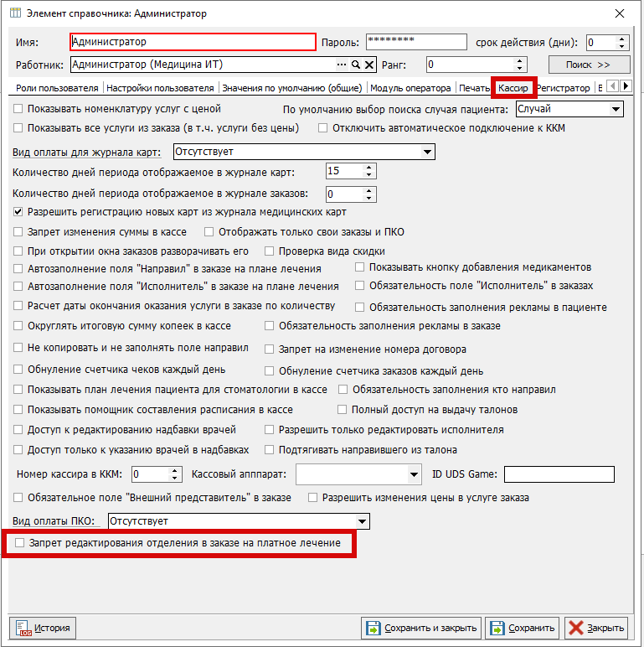
Task: Clear the Работник field with X icon
Action: coord(369,65)
